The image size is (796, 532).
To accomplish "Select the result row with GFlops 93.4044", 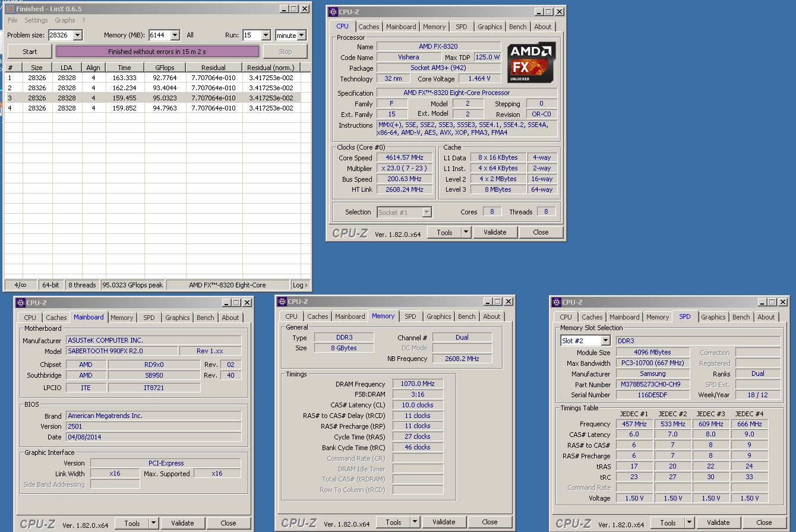I will click(x=152, y=87).
